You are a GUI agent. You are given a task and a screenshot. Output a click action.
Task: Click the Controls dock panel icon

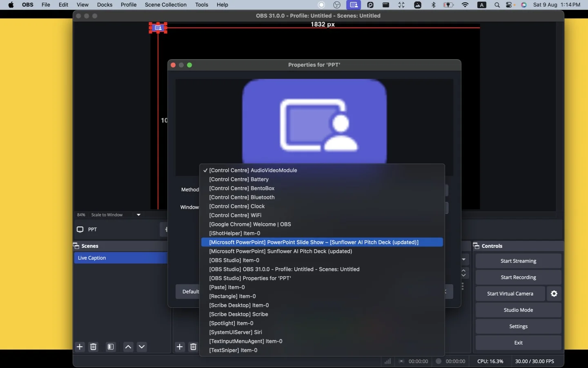[x=476, y=246]
